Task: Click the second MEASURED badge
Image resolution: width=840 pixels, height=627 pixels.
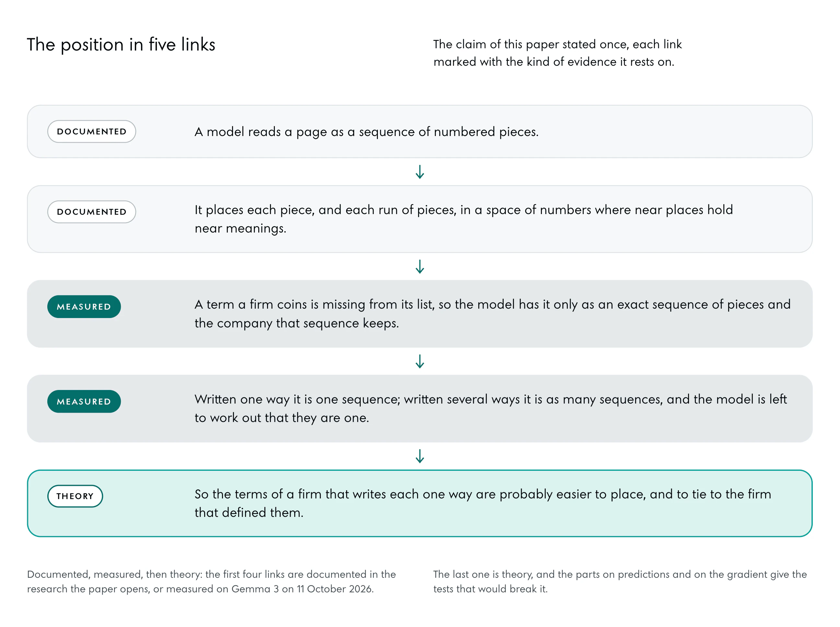Action: (x=84, y=402)
